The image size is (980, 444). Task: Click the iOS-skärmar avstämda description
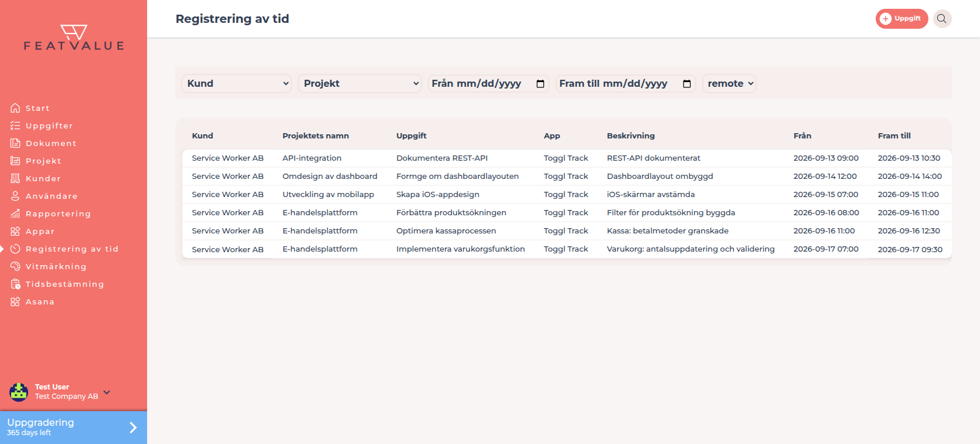651,194
